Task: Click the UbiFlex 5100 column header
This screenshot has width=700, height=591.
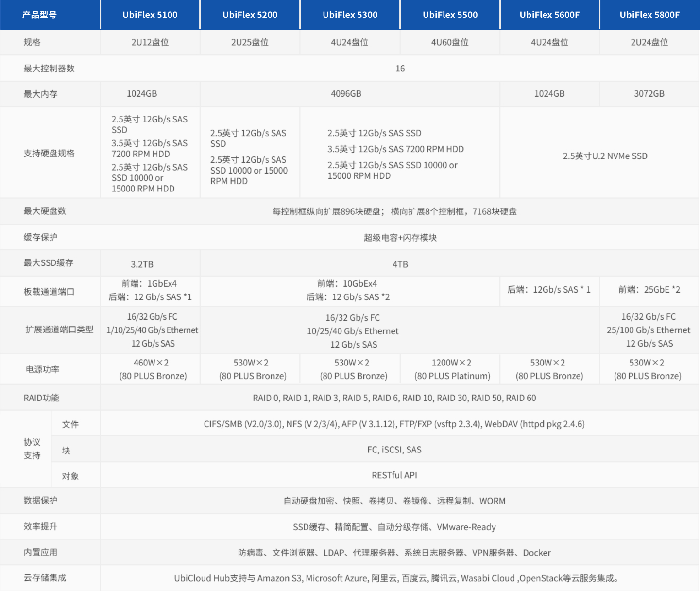Action: (150, 15)
